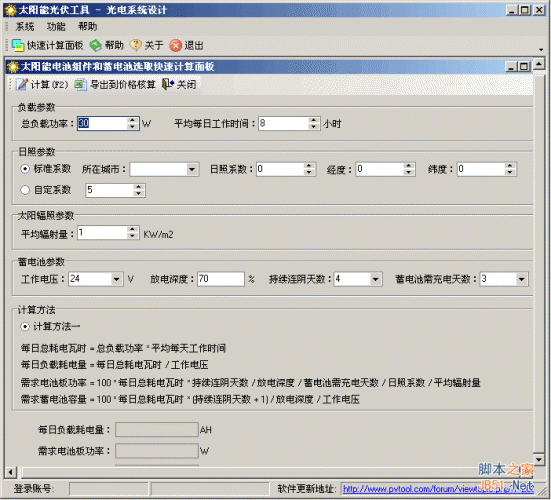
Task: Click the vertical scrollbar up arrow
Action: tap(539, 65)
